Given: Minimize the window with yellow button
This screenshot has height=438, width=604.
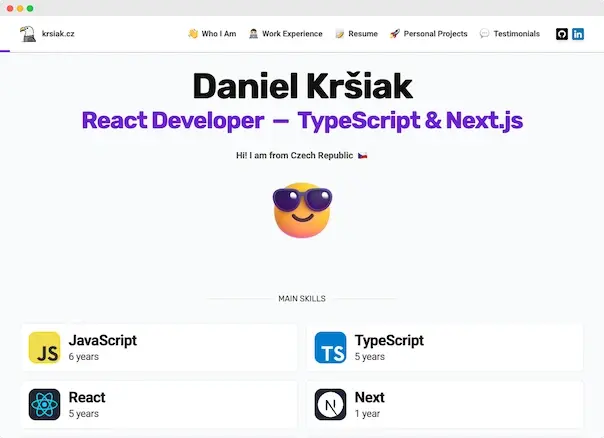Looking at the screenshot, I should pyautogui.click(x=20, y=8).
